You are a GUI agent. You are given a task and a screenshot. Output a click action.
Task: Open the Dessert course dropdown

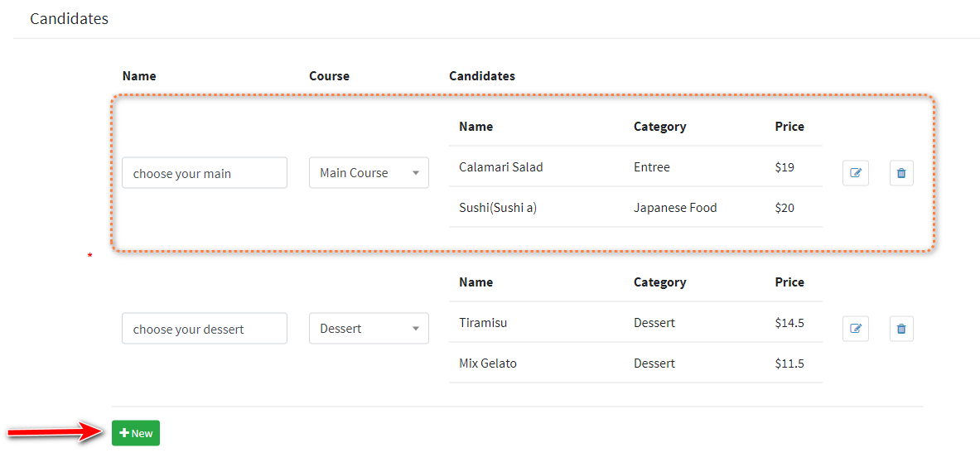(369, 329)
